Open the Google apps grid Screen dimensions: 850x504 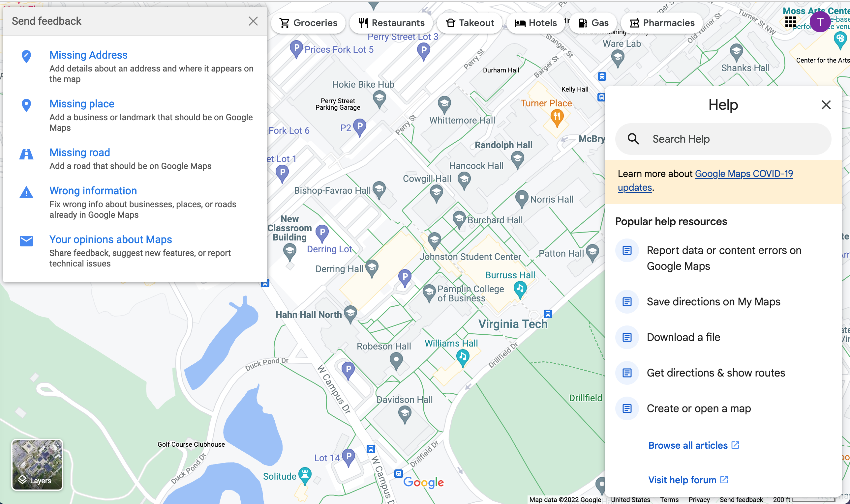[x=790, y=22]
